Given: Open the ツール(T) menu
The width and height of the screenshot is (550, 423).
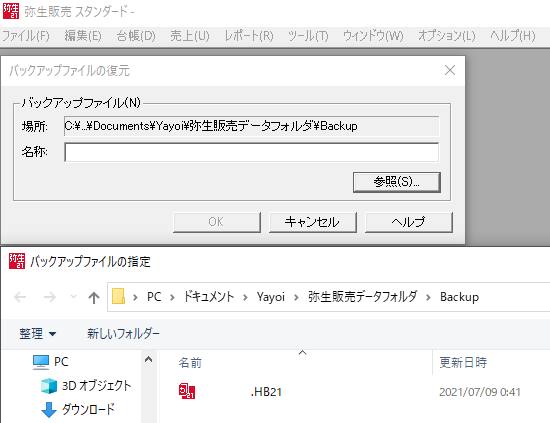Looking at the screenshot, I should coord(308,36).
